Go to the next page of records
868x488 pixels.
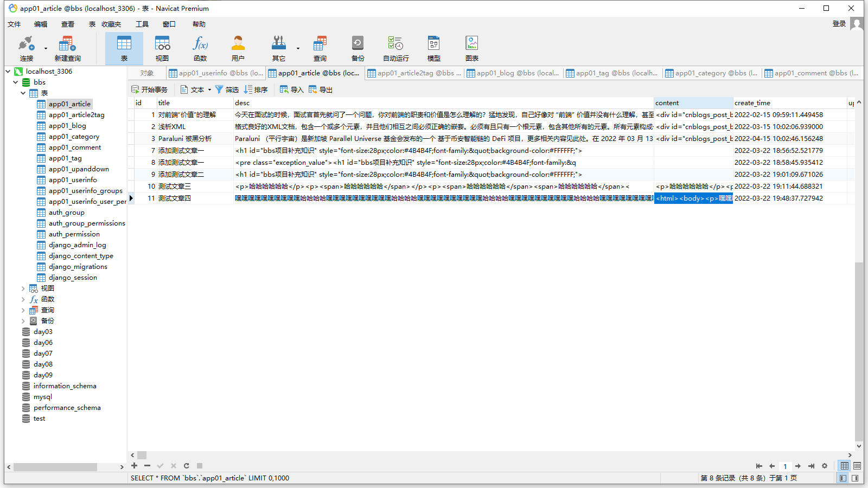pyautogui.click(x=798, y=466)
